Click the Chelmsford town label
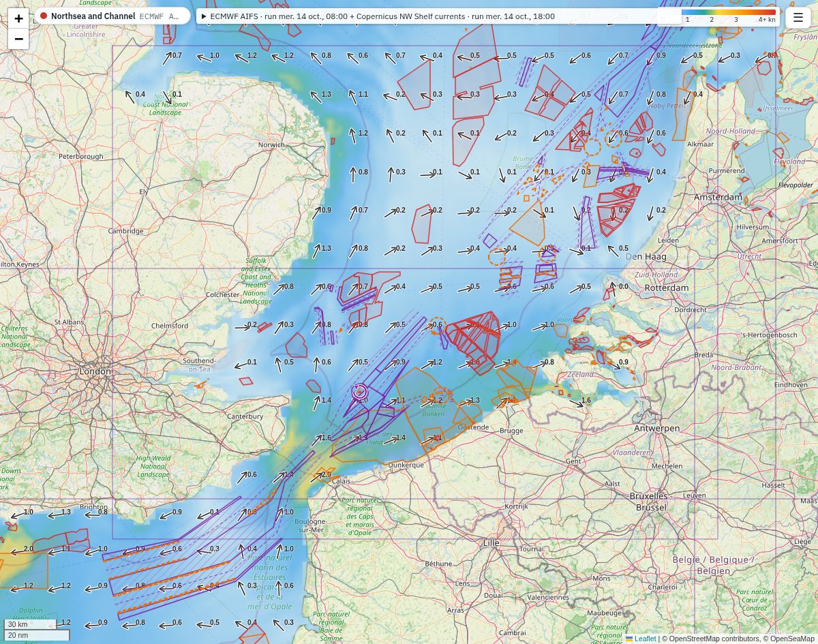Screen dimensions: 818x644 point(170,326)
